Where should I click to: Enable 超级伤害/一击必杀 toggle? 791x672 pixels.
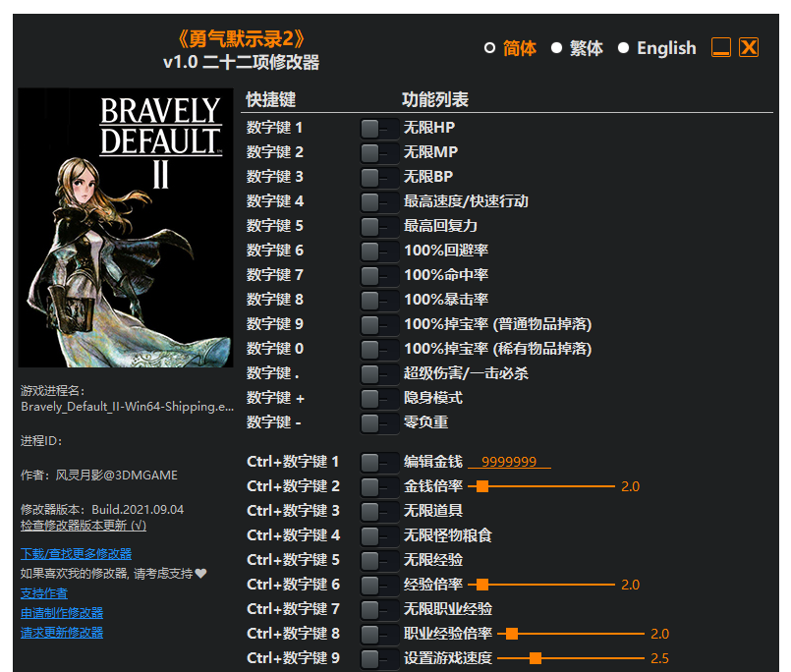379,374
